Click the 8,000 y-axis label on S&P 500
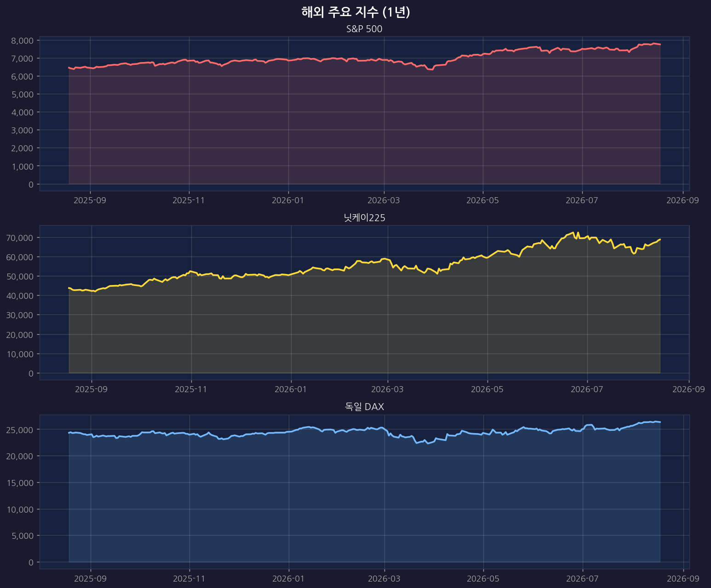Viewport: 711px width, 588px height. click(23, 40)
